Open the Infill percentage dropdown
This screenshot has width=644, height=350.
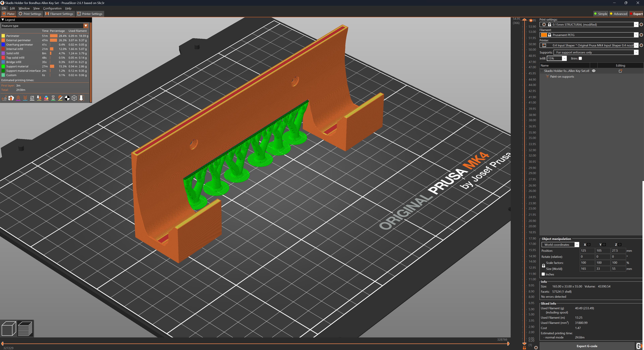point(564,59)
